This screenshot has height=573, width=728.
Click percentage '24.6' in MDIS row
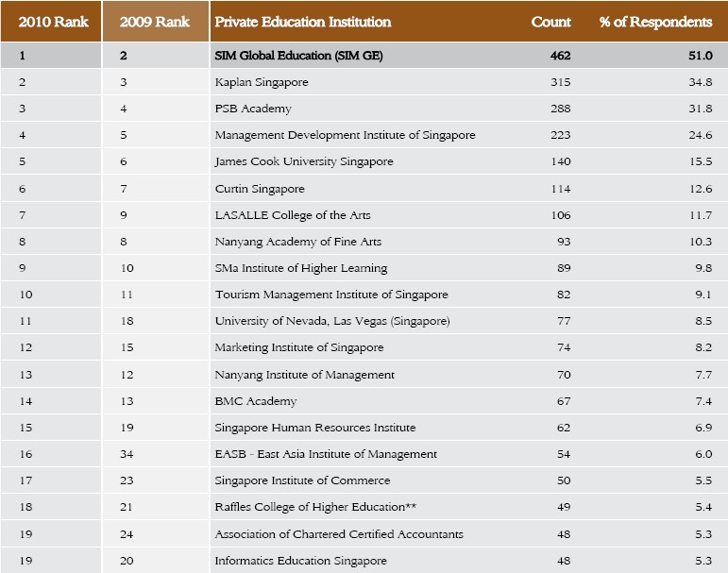pyautogui.click(x=701, y=135)
